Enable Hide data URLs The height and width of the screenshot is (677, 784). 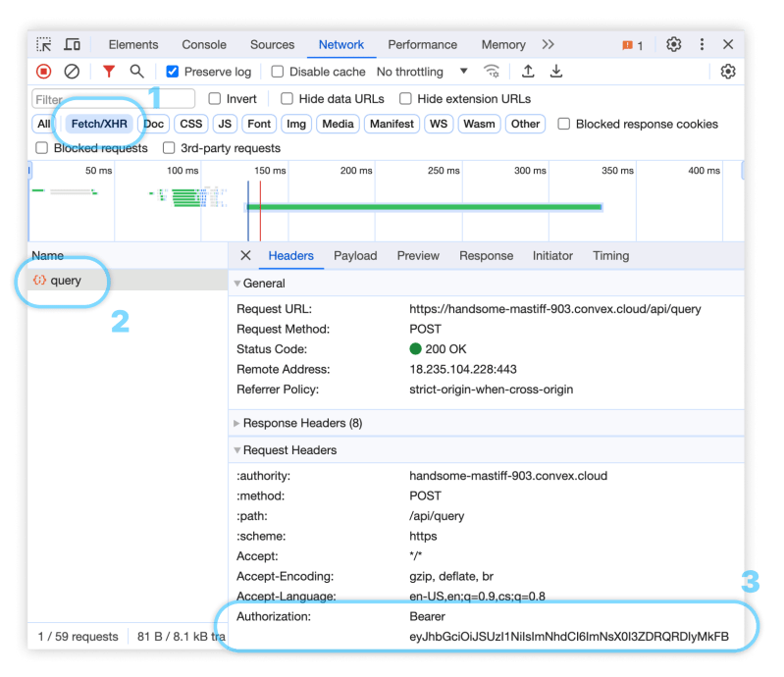287,98
